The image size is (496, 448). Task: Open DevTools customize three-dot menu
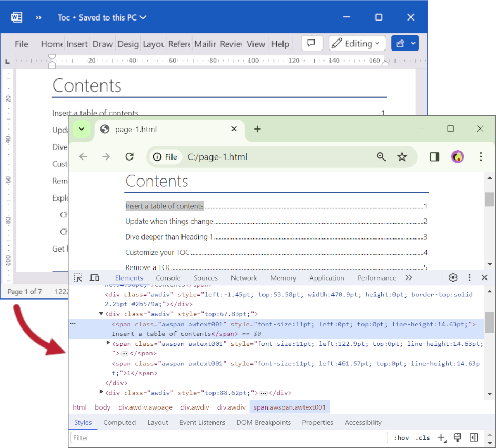point(469,277)
